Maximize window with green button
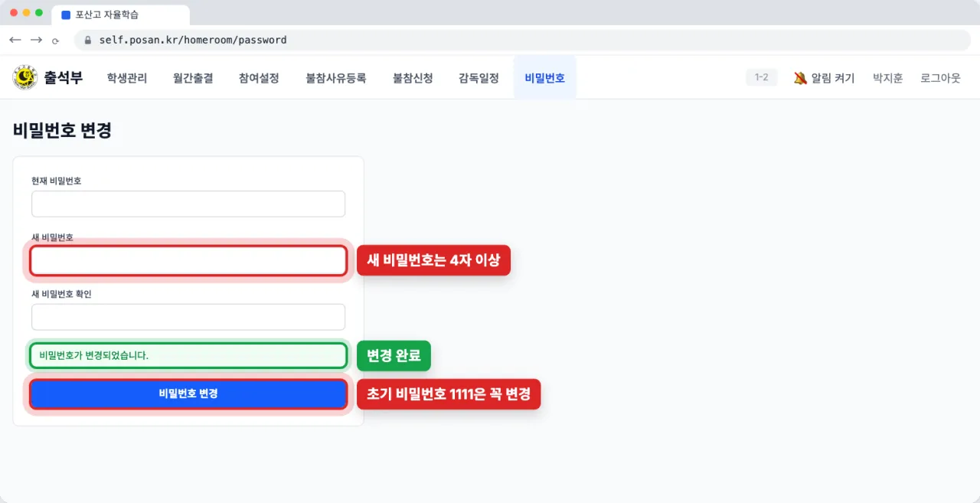 pyautogui.click(x=39, y=13)
